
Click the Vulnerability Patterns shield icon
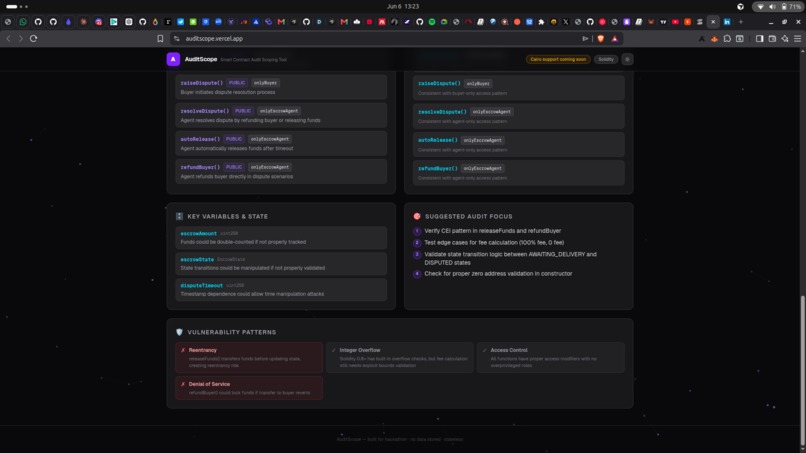[179, 332]
